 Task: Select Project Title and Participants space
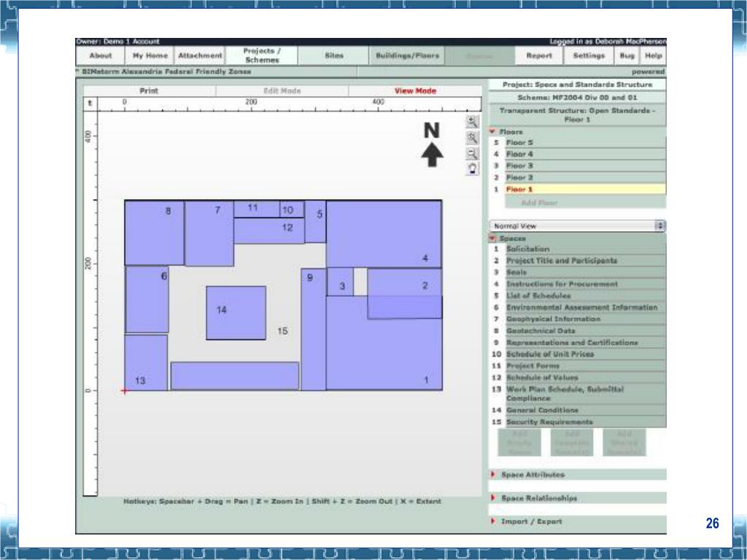point(585,260)
